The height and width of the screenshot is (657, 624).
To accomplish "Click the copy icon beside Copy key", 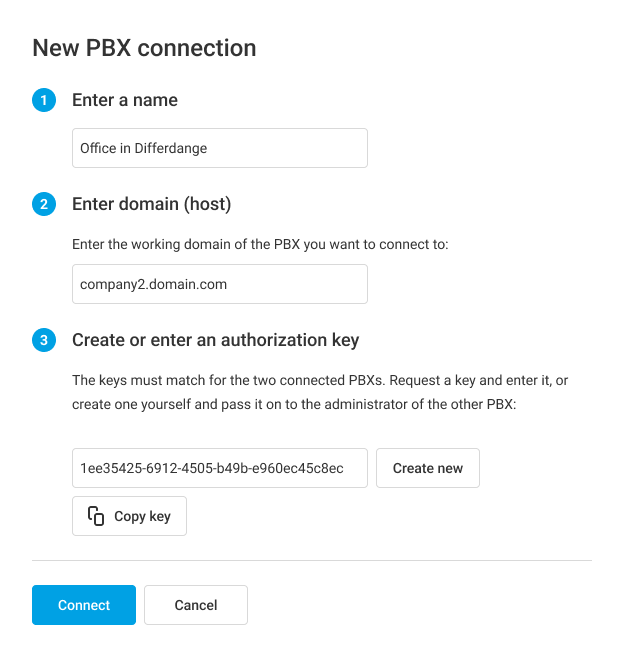I will [96, 516].
